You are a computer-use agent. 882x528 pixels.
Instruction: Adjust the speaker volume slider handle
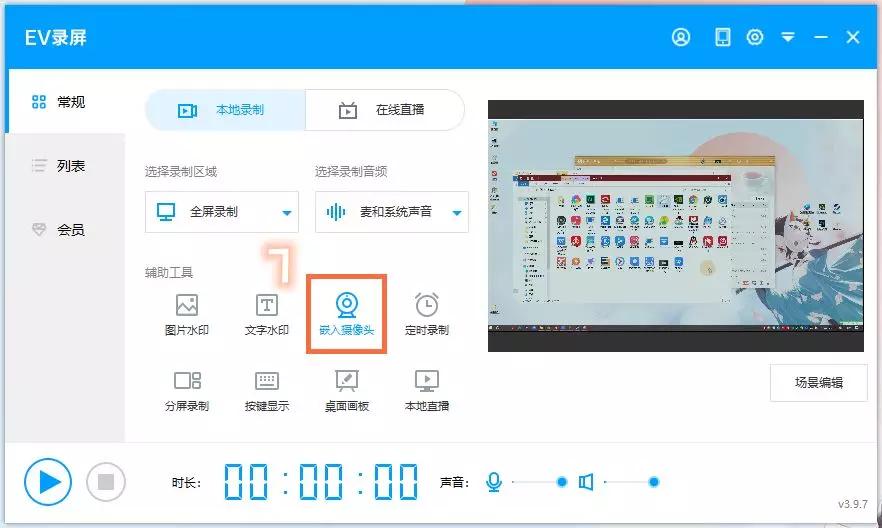pos(654,482)
